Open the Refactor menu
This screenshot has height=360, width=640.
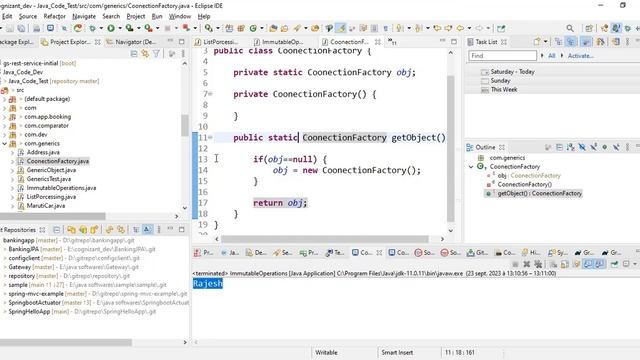point(54,16)
